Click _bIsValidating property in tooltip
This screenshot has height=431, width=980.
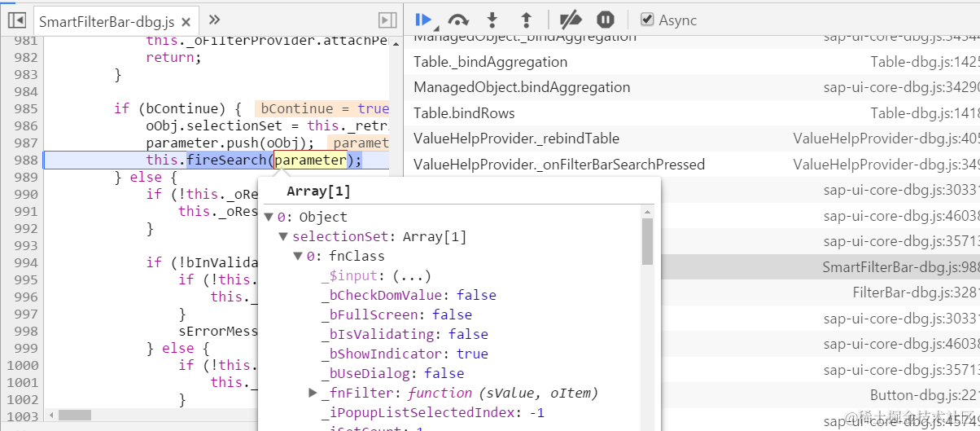tap(377, 335)
